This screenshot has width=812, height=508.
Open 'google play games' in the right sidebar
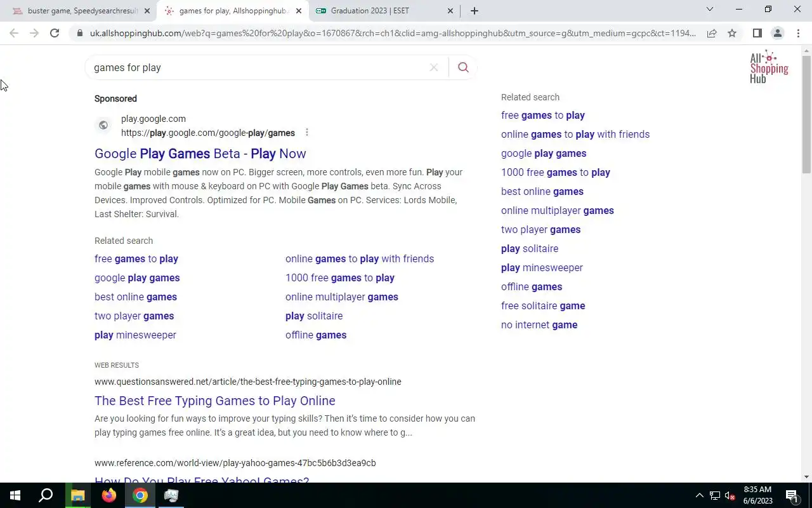point(544,153)
